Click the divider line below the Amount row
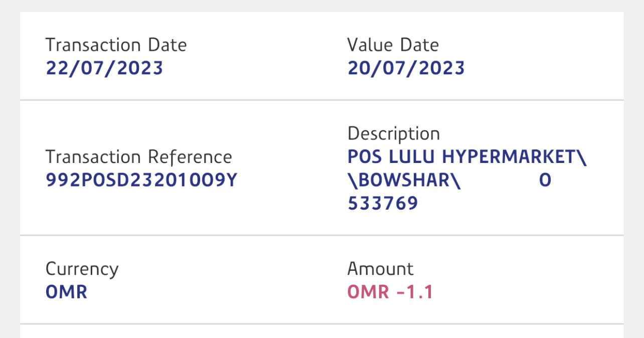The height and width of the screenshot is (338, 644). pyautogui.click(x=321, y=324)
